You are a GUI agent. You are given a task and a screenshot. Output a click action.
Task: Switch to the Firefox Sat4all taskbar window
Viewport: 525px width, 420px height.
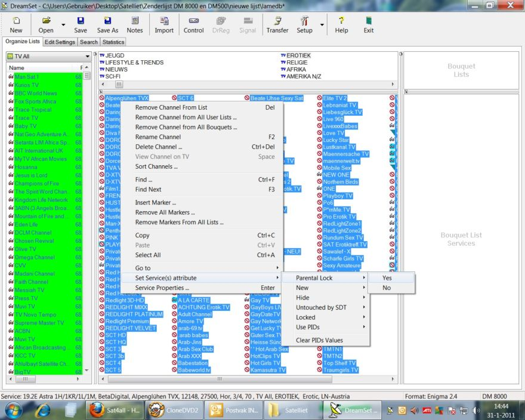114,410
